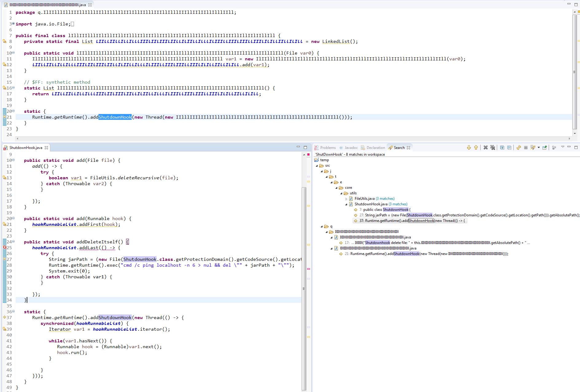Click error marker on line 25
Viewport: 580px width, 392px height.
click(x=5, y=247)
